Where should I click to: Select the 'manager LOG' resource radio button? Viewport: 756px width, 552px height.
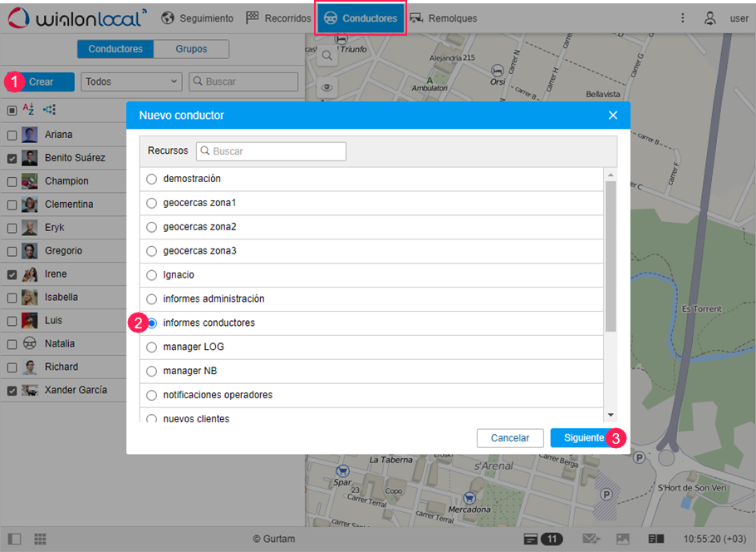[x=151, y=347]
